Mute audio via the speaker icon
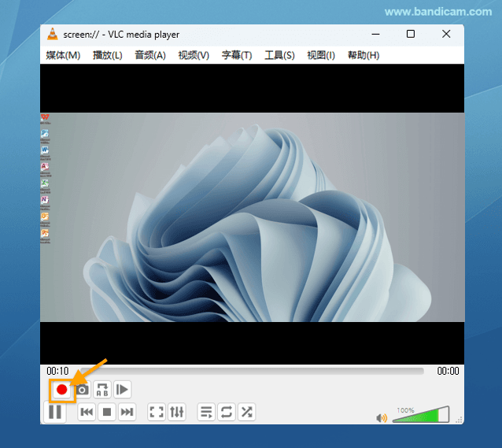 382,418
